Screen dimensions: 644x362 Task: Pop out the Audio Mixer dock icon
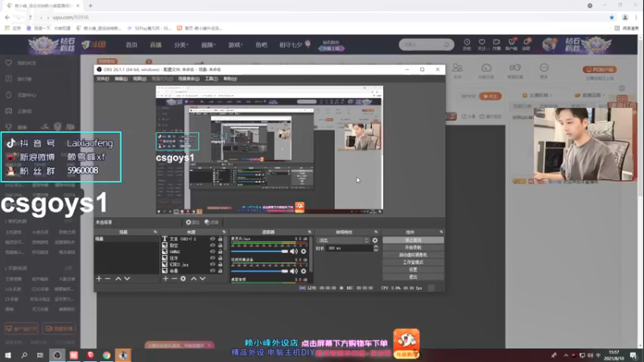(x=310, y=232)
